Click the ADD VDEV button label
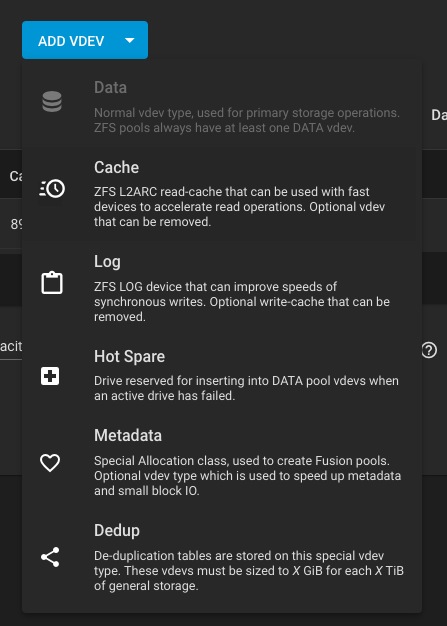Image resolution: width=447 pixels, height=626 pixels. [x=71, y=41]
